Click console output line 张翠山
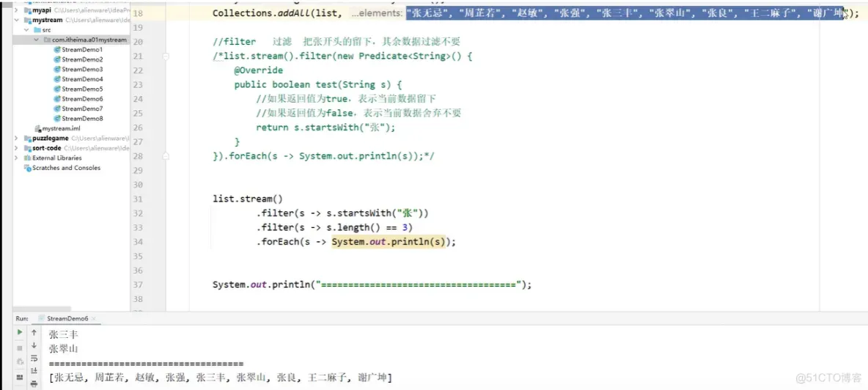Image resolution: width=868 pixels, height=390 pixels. click(x=65, y=349)
